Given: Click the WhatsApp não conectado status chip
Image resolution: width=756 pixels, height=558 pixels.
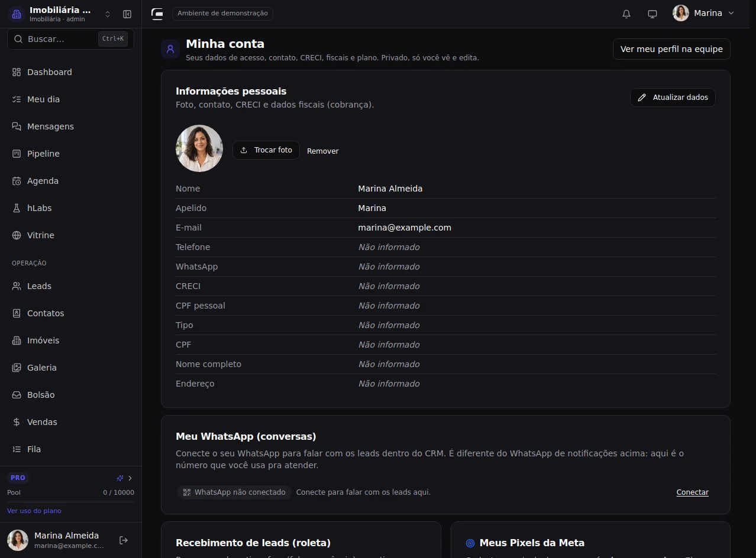Looking at the screenshot, I should 234,492.
